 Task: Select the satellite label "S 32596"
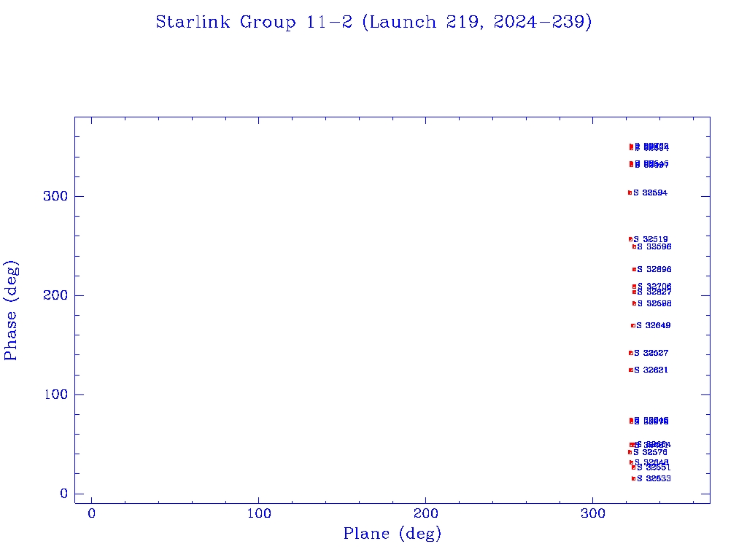654,246
